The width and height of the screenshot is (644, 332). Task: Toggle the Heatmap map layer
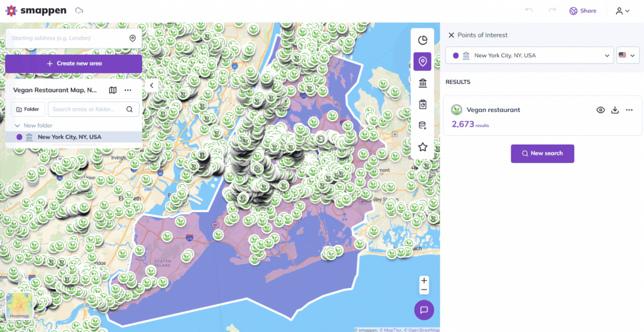click(x=19, y=307)
